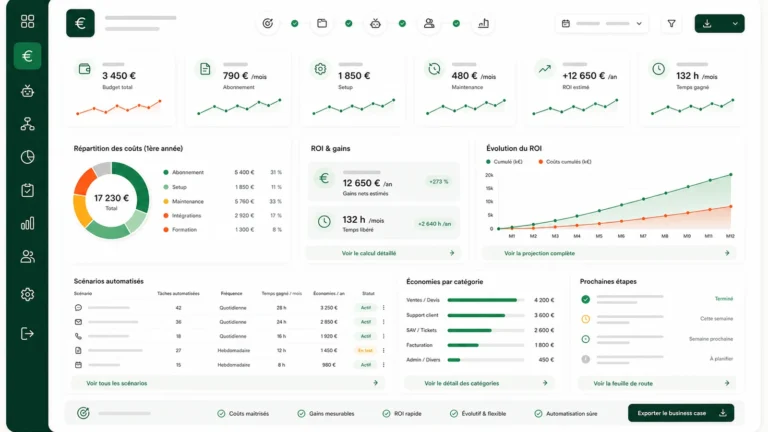The height and width of the screenshot is (432, 768).
Task: Toggle the completed step circle marked Terminé
Action: point(585,299)
